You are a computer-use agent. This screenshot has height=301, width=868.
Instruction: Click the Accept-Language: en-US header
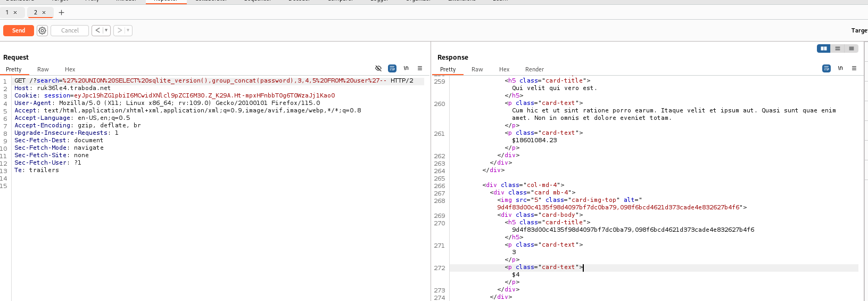click(x=72, y=118)
